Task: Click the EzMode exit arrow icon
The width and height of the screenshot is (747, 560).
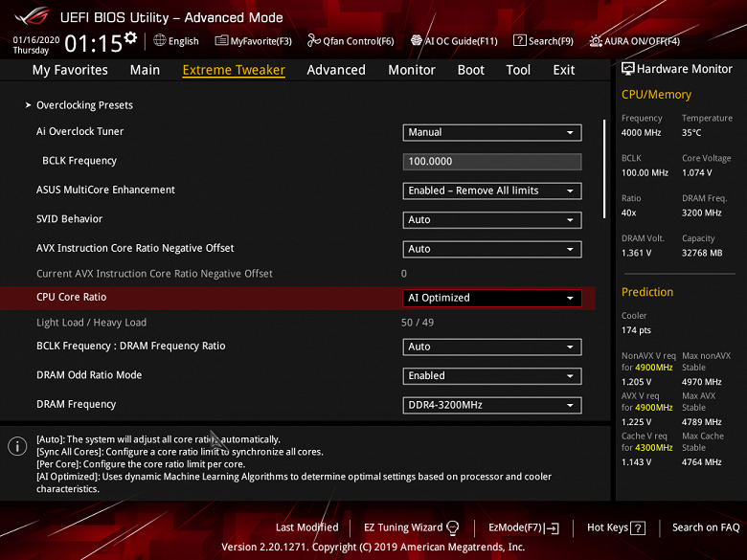Action: pyautogui.click(x=553, y=527)
